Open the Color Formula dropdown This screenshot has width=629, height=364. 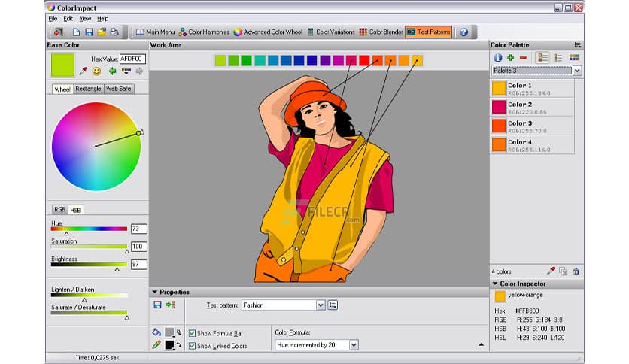click(x=354, y=345)
